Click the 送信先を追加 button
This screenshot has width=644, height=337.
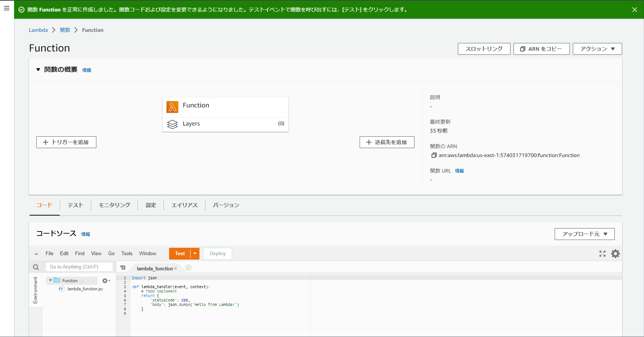pyautogui.click(x=387, y=142)
